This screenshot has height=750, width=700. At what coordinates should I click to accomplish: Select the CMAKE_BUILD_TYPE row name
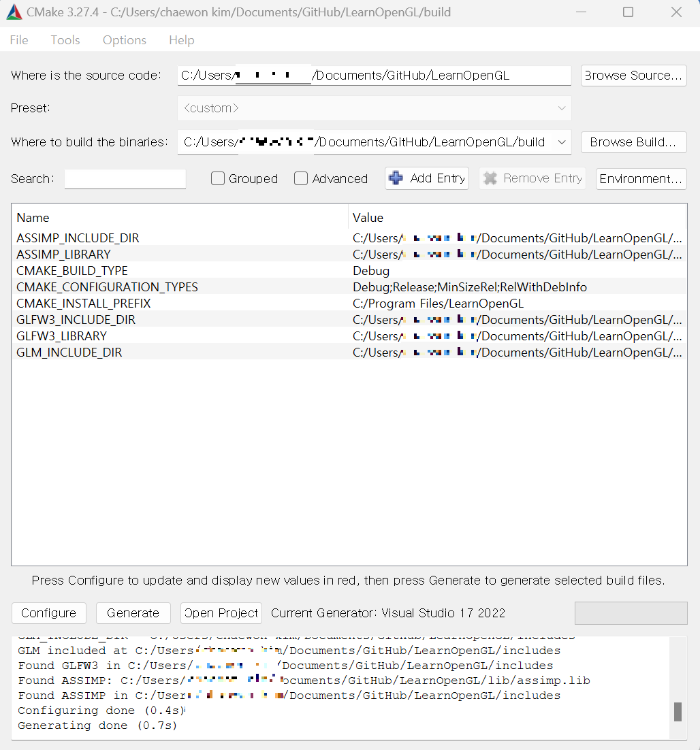(x=72, y=271)
